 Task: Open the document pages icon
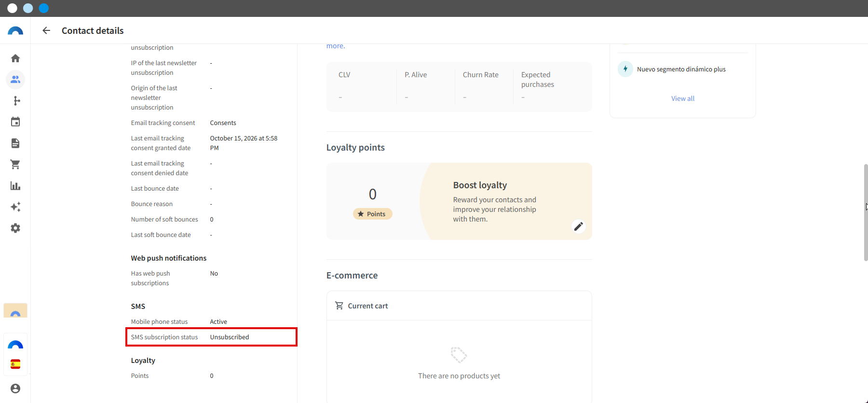tap(15, 143)
